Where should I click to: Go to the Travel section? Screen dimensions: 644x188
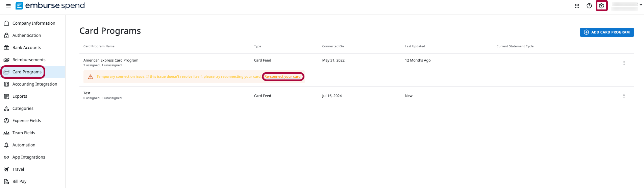click(x=18, y=169)
